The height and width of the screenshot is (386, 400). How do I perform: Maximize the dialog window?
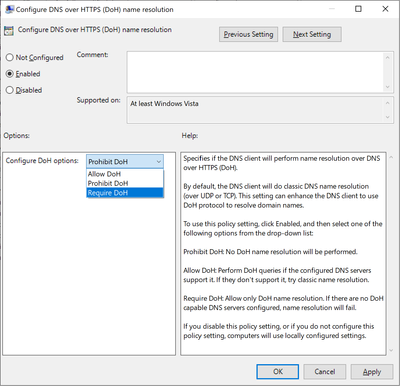tap(358, 9)
